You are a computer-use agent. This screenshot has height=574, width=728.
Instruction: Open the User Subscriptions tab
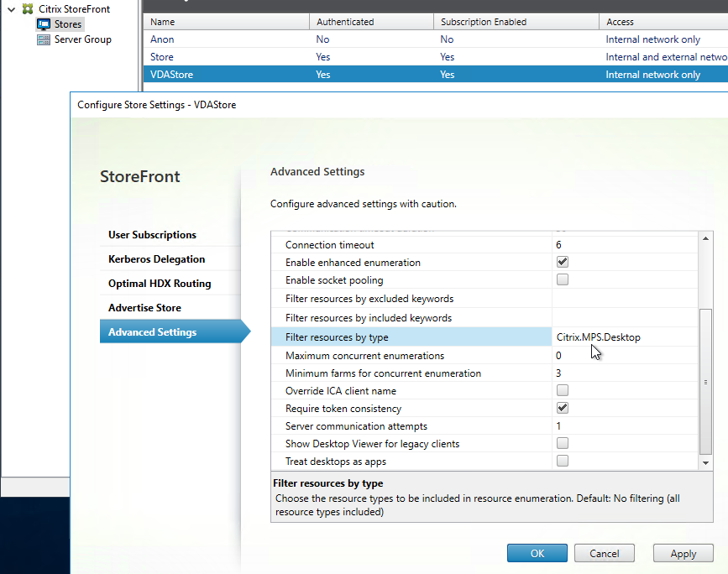tap(170, 235)
